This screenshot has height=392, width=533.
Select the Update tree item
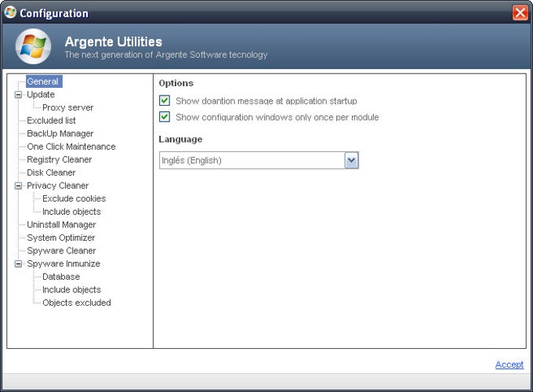pos(41,95)
